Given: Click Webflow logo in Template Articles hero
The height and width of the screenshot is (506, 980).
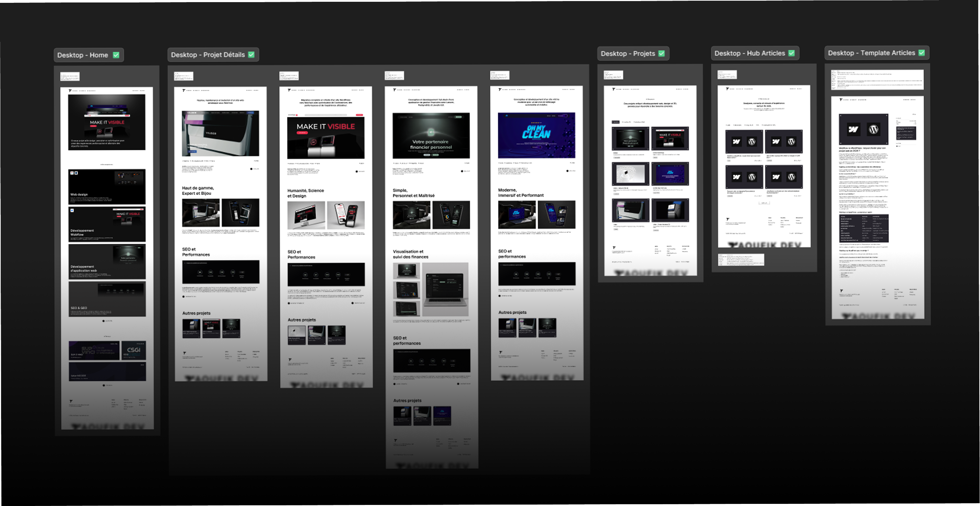Looking at the screenshot, I should pyautogui.click(x=853, y=129).
